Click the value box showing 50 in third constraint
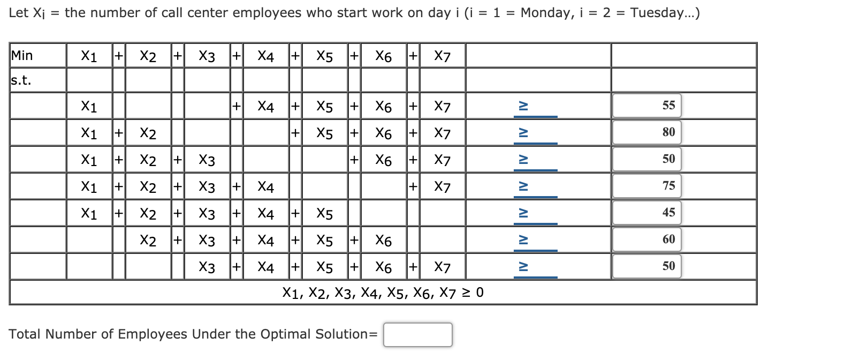The height and width of the screenshot is (360, 868). [x=648, y=159]
